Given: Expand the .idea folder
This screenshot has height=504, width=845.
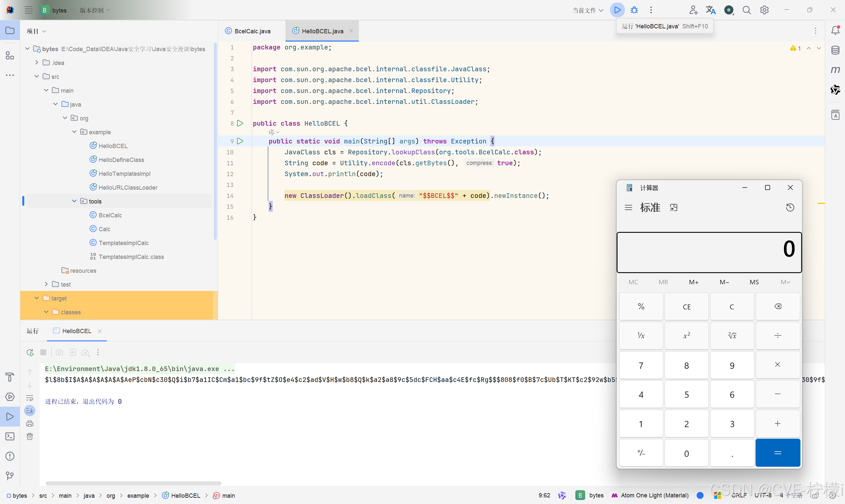Looking at the screenshot, I should 37,62.
